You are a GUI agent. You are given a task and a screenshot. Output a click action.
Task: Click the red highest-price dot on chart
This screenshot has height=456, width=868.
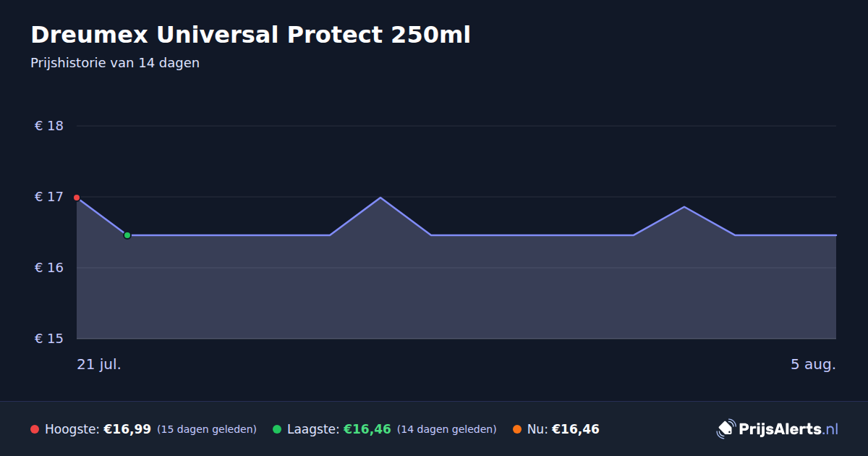77,198
